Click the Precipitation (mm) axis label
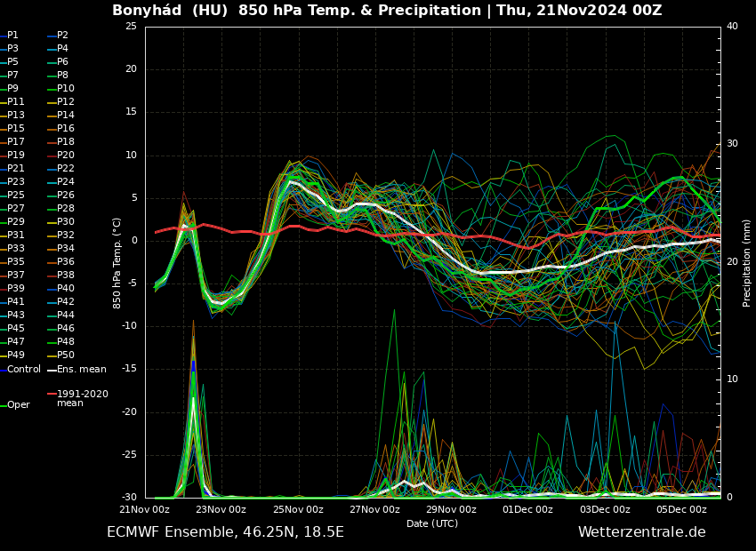This screenshot has height=551, width=756. [x=747, y=262]
